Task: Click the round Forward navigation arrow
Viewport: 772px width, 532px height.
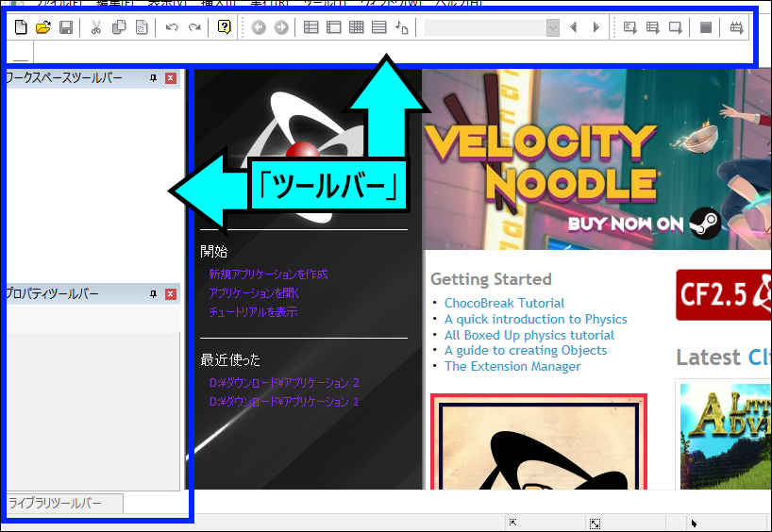Action: (x=281, y=27)
